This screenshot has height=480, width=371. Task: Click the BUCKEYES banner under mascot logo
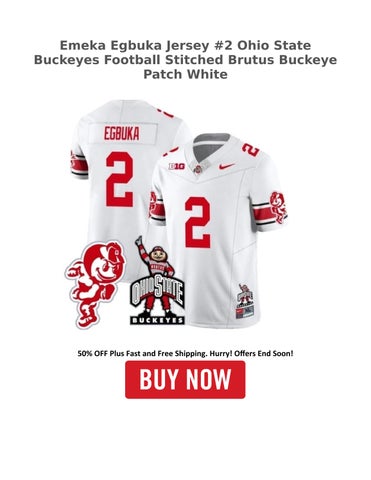[157, 320]
